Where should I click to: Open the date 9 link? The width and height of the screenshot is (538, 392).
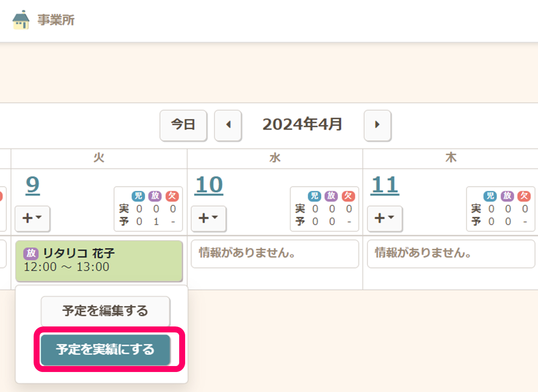coord(33,185)
